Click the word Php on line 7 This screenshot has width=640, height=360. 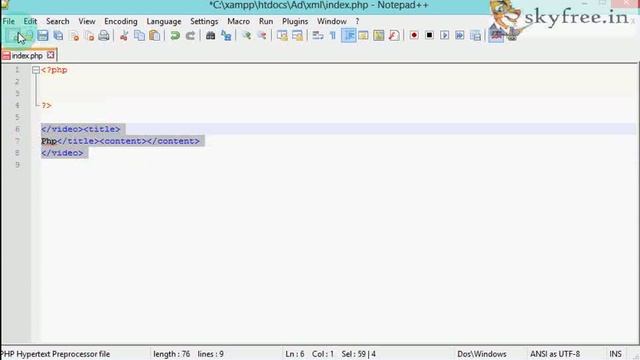pos(49,141)
